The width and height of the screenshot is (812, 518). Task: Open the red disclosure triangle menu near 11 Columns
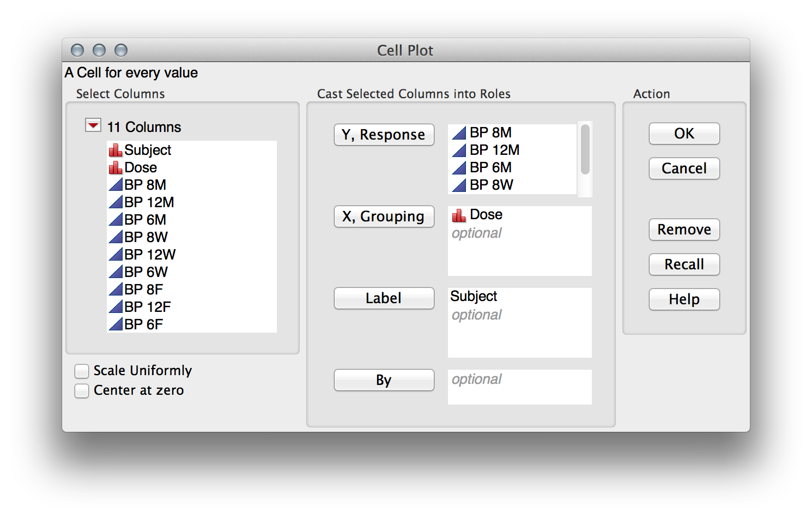tap(92, 124)
